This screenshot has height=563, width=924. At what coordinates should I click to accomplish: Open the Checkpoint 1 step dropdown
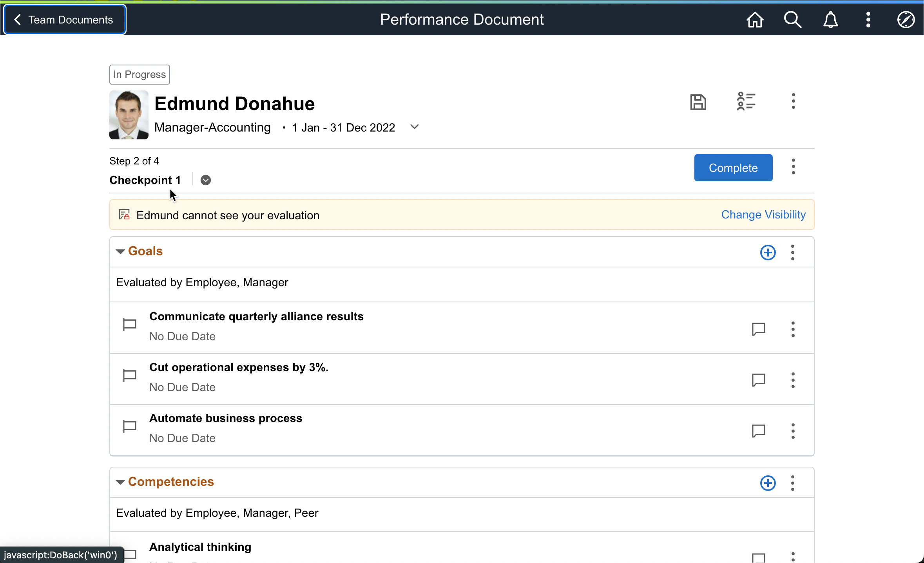[x=205, y=180]
